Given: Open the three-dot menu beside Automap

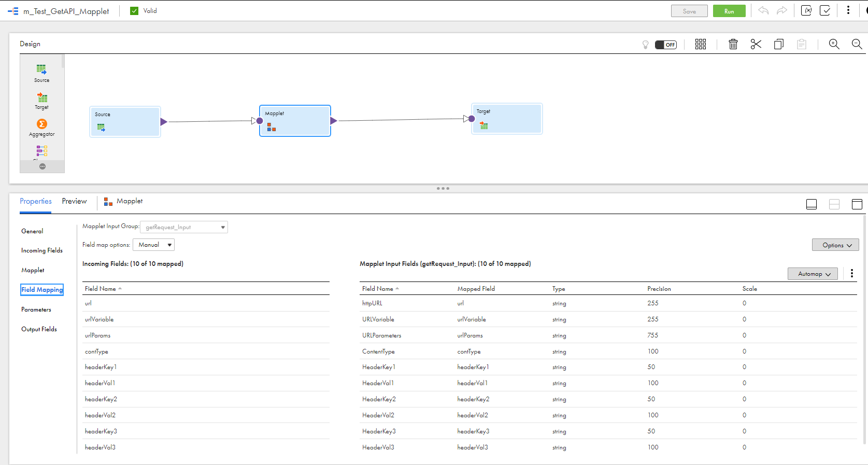Looking at the screenshot, I should coord(852,273).
